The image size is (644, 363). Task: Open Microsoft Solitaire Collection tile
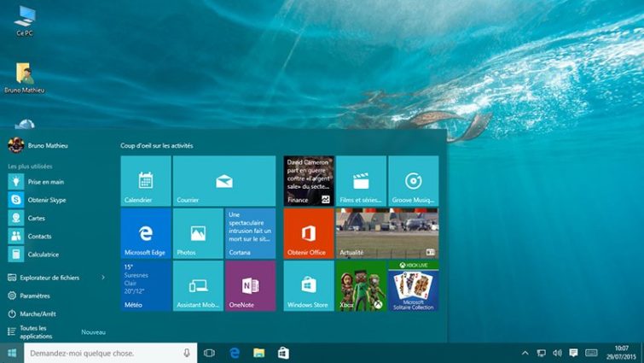[x=413, y=286]
